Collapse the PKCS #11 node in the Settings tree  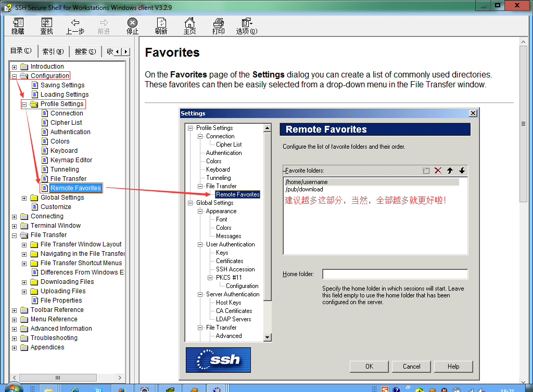(210, 278)
